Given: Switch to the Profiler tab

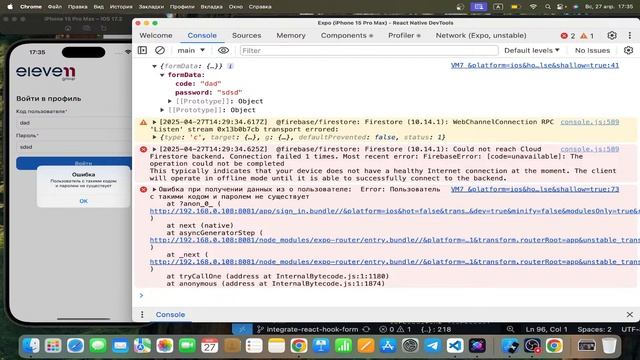Looking at the screenshot, I should [x=404, y=36].
